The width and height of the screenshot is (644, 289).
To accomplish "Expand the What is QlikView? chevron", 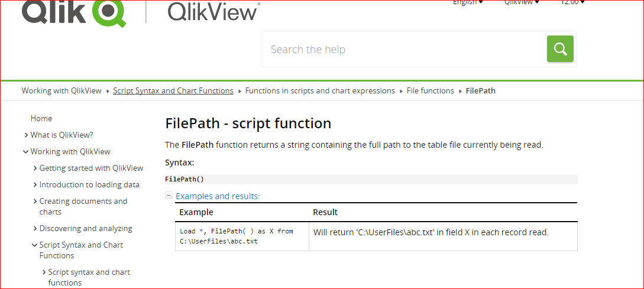I will pos(27,135).
